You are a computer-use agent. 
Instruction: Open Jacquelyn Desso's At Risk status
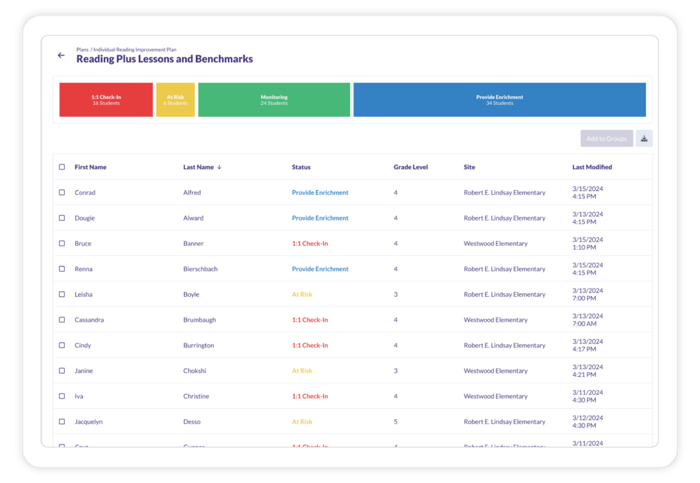tap(302, 421)
